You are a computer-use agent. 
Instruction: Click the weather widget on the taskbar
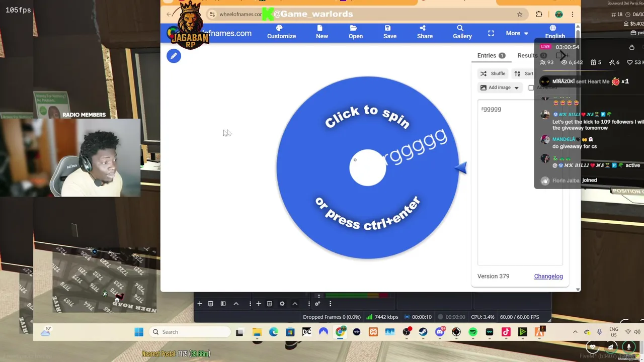click(46, 331)
